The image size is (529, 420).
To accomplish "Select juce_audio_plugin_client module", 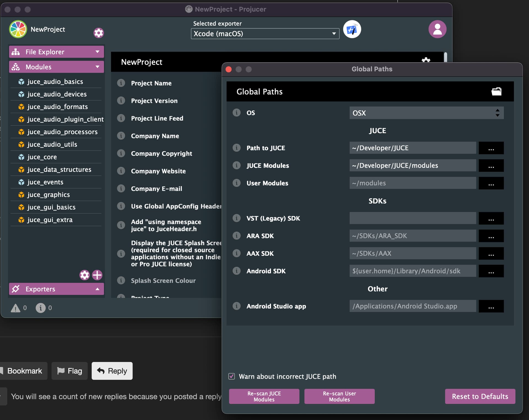I will 57,119.
